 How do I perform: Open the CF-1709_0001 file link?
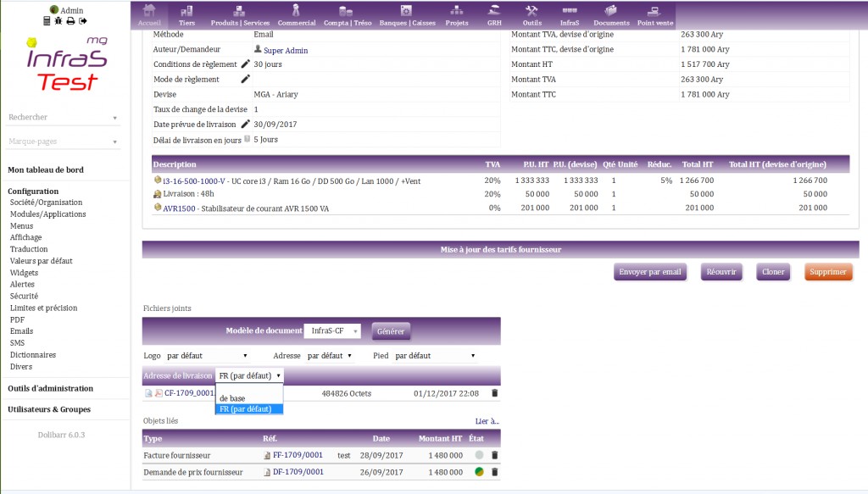189,393
